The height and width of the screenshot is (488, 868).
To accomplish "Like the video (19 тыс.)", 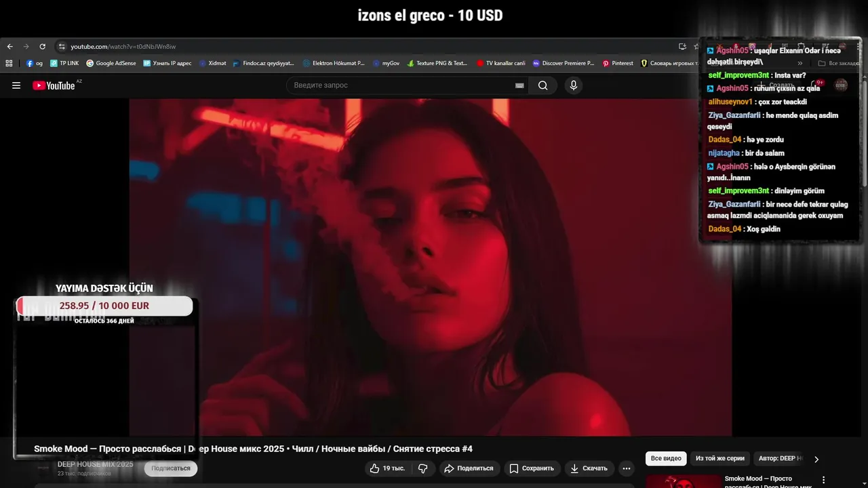I will coord(387,468).
